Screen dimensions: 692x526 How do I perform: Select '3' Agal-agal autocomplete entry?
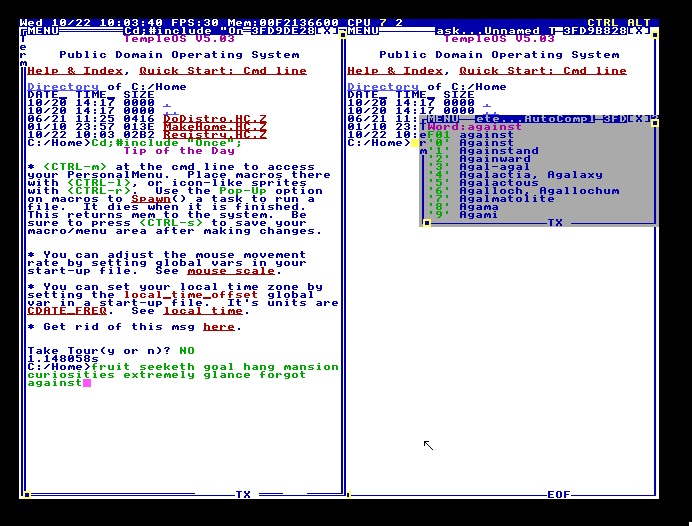click(x=479, y=167)
